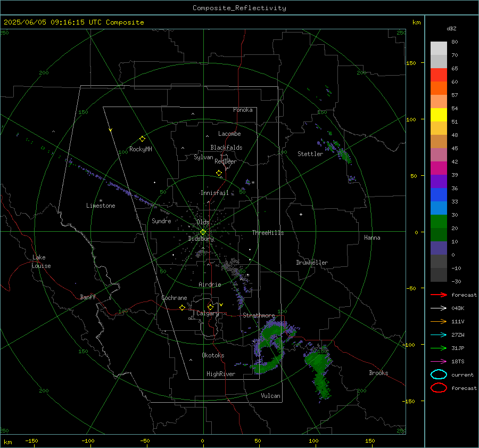Click the Lacombe label
479x448 pixels.
(x=229, y=134)
